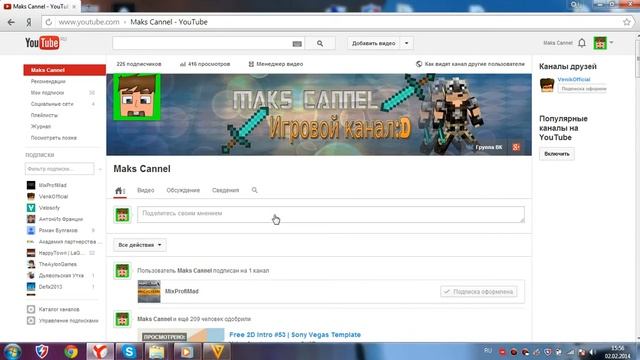
Task: Open Менеджер видео
Action: (x=276, y=64)
